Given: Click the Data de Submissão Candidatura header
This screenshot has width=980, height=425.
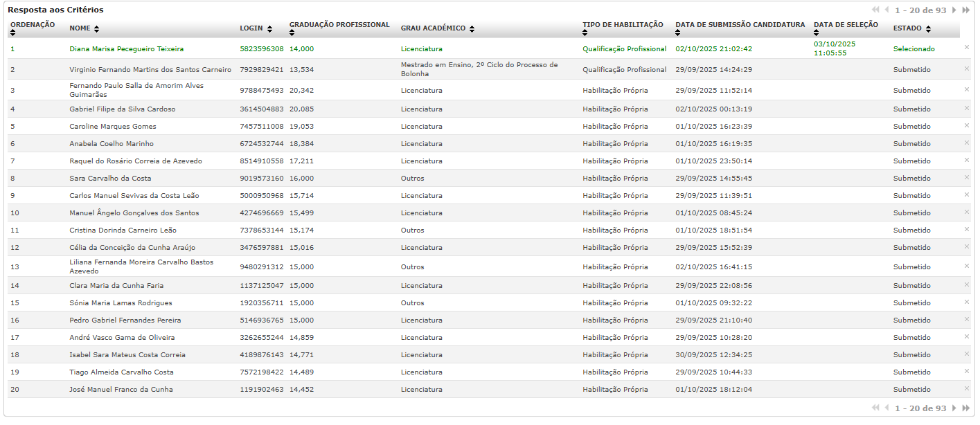Looking at the screenshot, I should click(x=740, y=25).
